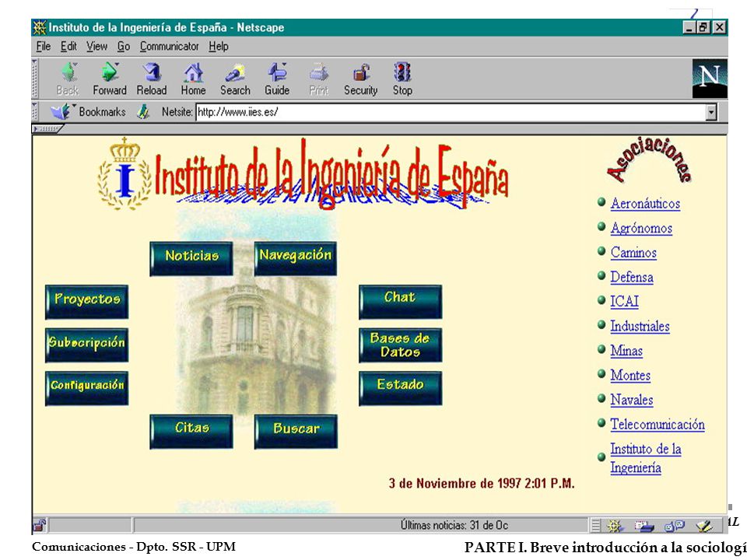The width and height of the screenshot is (747, 560).
Task: Open the Defensa link
Action: point(632,277)
